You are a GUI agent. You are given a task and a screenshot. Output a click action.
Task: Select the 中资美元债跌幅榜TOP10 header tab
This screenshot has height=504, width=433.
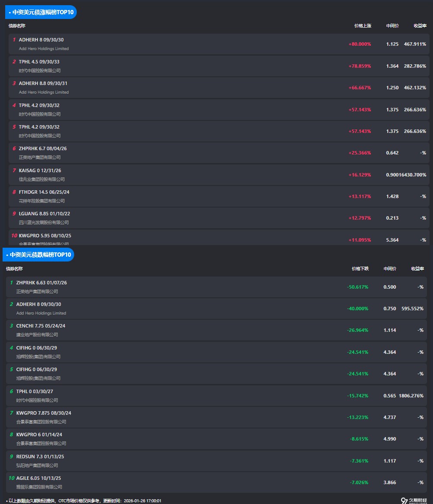[38, 255]
